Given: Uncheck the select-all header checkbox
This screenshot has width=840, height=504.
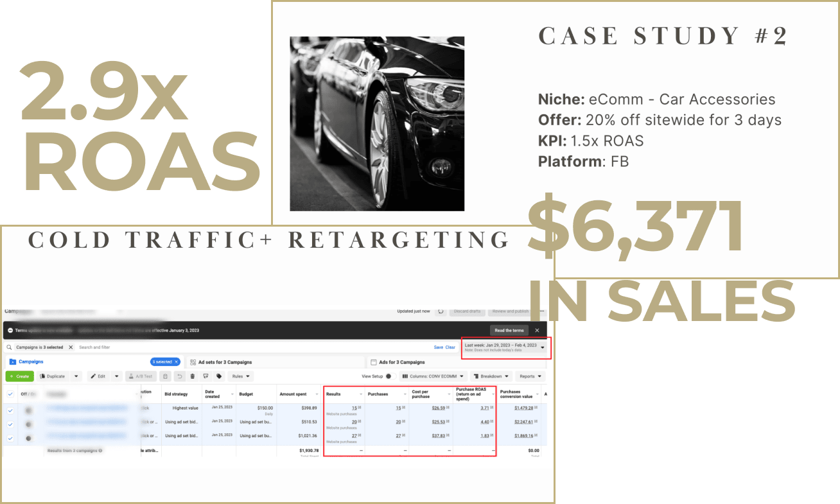Looking at the screenshot, I should (x=10, y=394).
